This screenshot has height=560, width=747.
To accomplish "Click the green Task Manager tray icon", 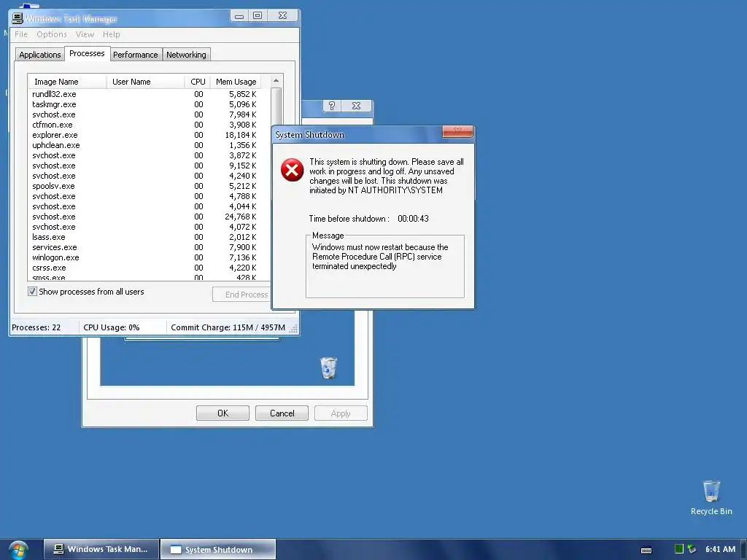I will 679,549.
